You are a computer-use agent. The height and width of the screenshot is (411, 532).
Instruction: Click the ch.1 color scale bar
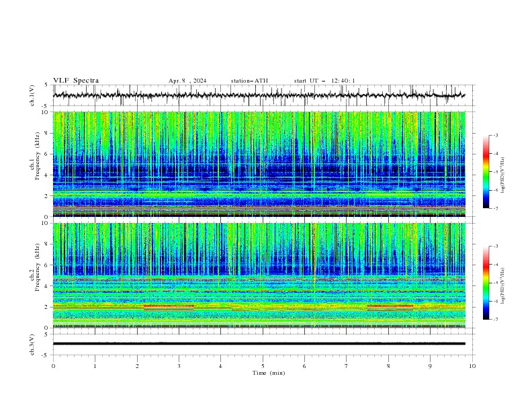click(486, 172)
